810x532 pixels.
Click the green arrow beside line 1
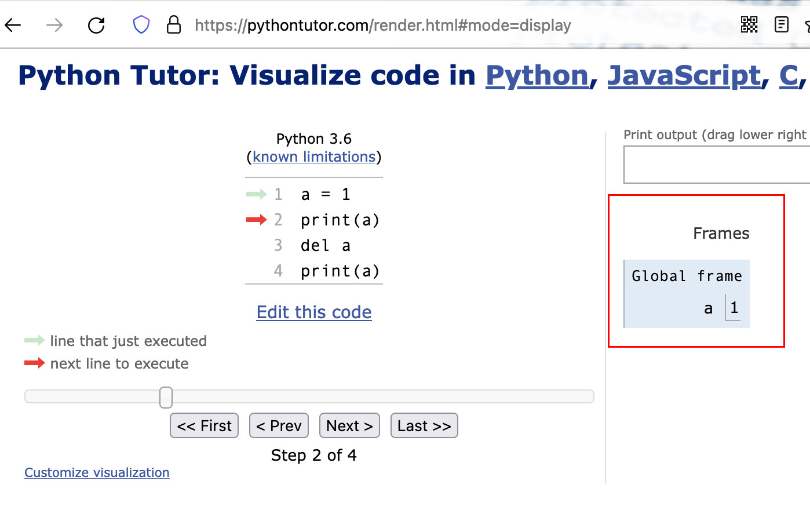coord(257,194)
